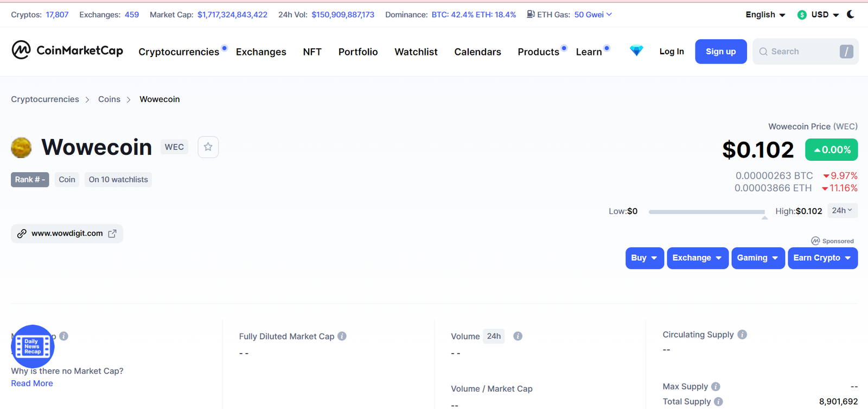Click the Cryptos count 17,807 link

point(57,15)
